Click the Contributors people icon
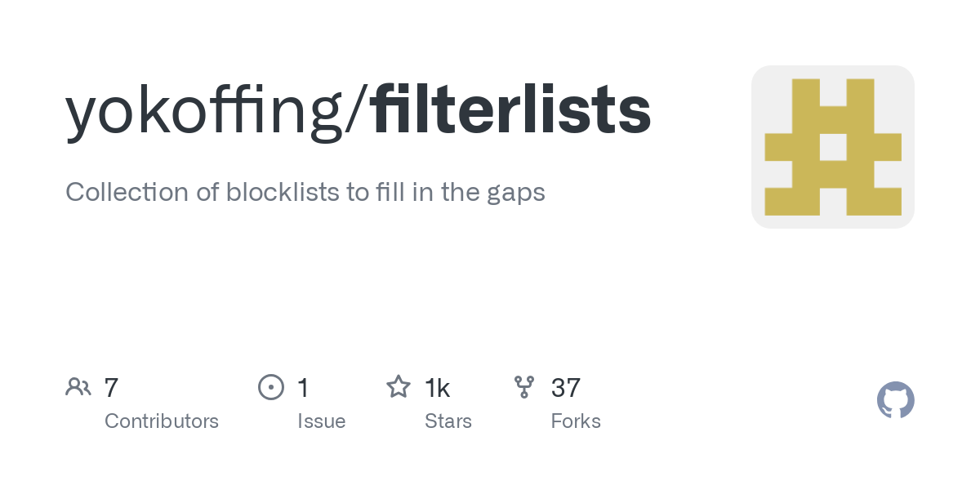 [78, 386]
